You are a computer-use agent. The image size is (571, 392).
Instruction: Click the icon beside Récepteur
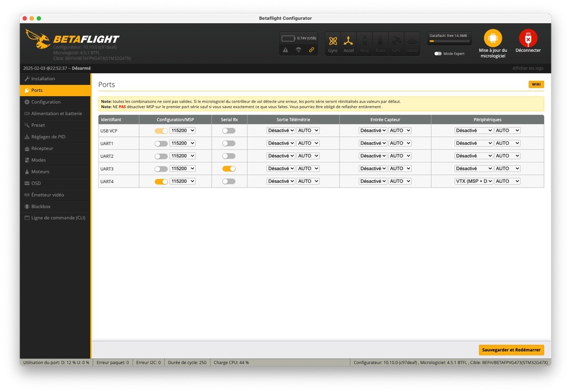(27, 148)
